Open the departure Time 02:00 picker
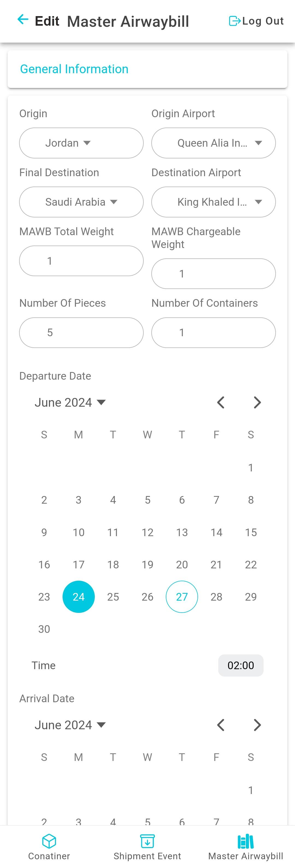 tap(241, 665)
